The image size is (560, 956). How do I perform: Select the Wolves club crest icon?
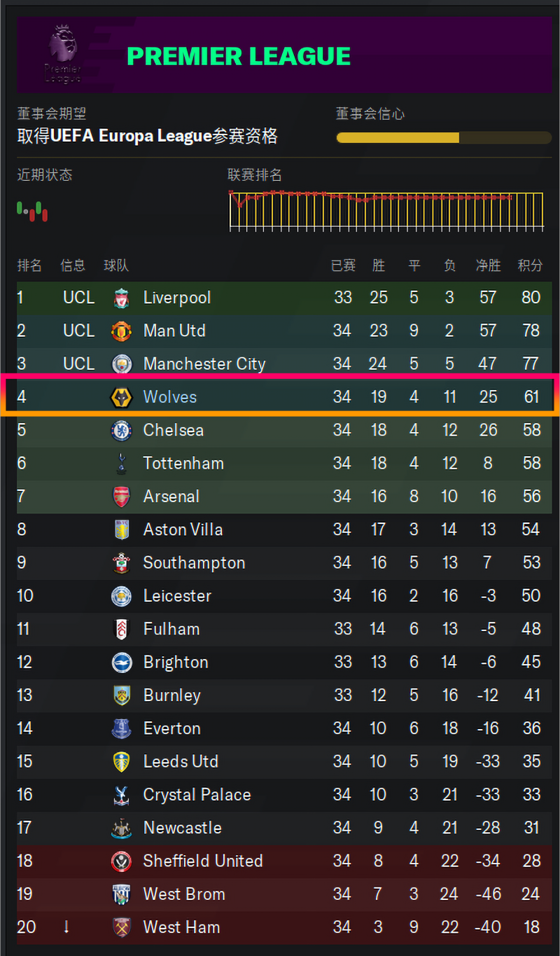(x=122, y=397)
